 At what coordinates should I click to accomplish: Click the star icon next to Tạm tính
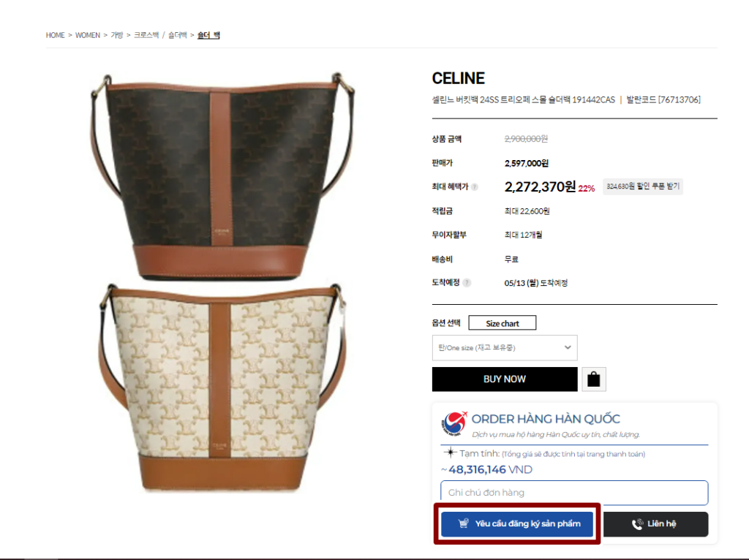pyautogui.click(x=450, y=453)
